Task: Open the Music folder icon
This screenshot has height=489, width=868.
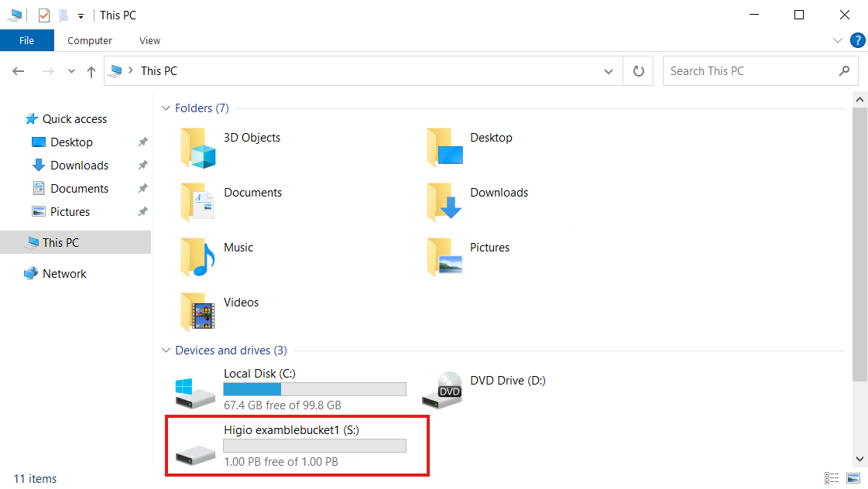Action: coord(197,257)
